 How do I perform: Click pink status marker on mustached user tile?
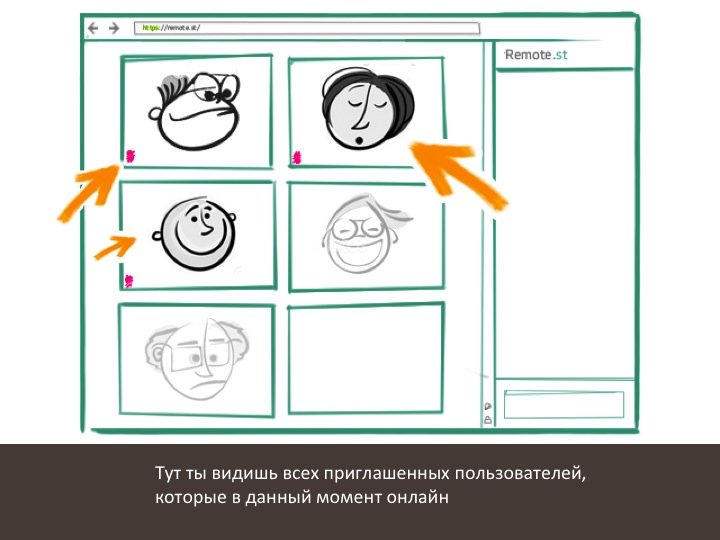coord(131,155)
